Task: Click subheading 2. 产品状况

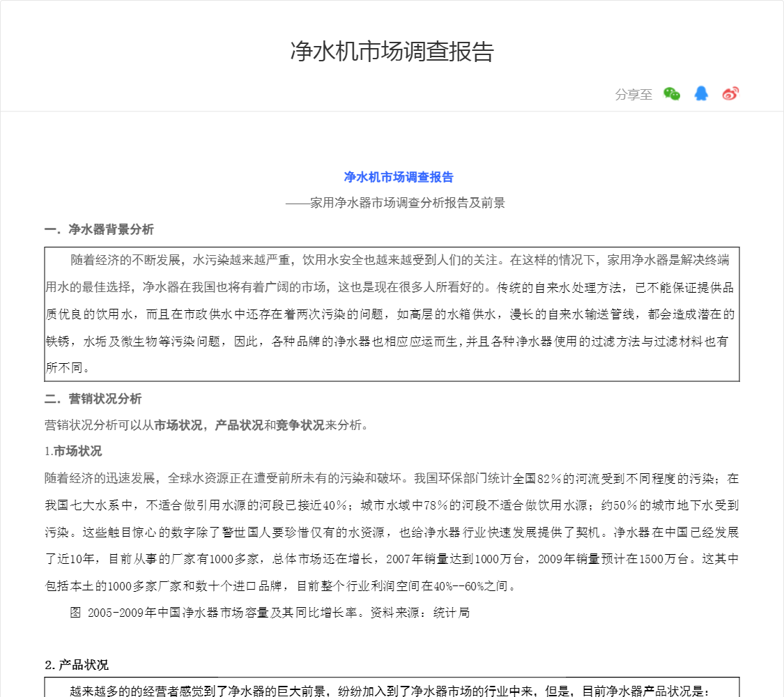Action: [x=77, y=665]
